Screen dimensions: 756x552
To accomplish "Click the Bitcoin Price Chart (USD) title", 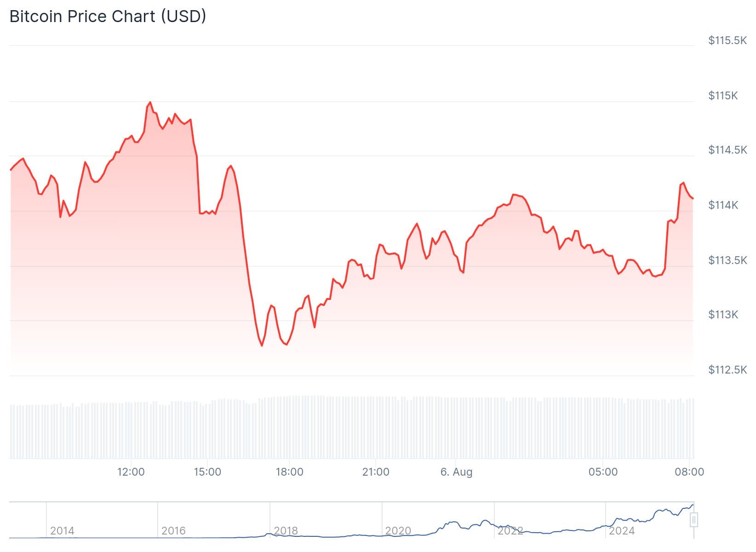I will [108, 17].
